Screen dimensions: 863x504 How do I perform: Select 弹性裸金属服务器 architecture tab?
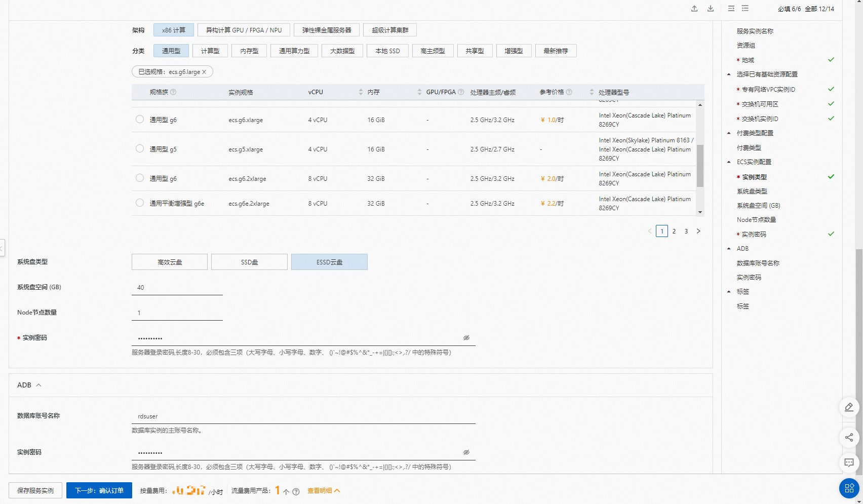point(327,30)
